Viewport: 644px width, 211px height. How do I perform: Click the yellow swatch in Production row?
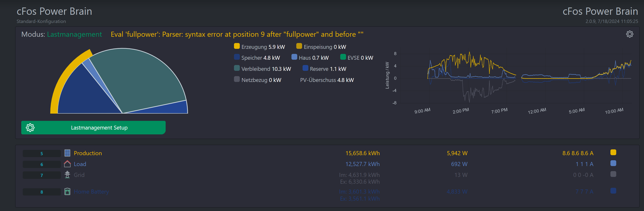pyautogui.click(x=613, y=153)
